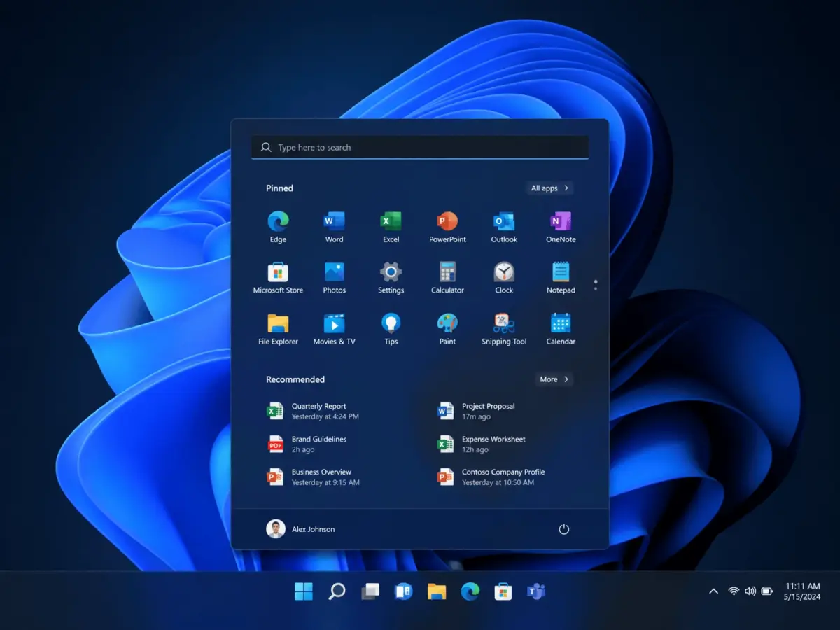Open File Explorer on the taskbar
Image resolution: width=840 pixels, height=630 pixels.
point(437,591)
